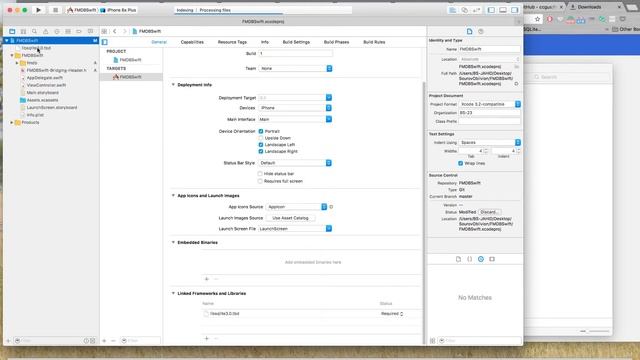
Task: Collapse Linked Frameworks and Libraries section
Action: click(x=173, y=293)
